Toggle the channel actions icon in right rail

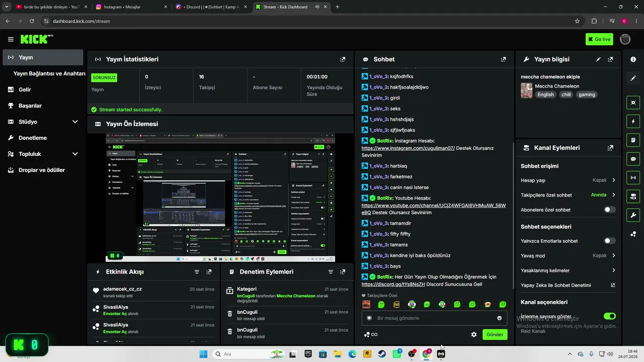click(x=633, y=196)
